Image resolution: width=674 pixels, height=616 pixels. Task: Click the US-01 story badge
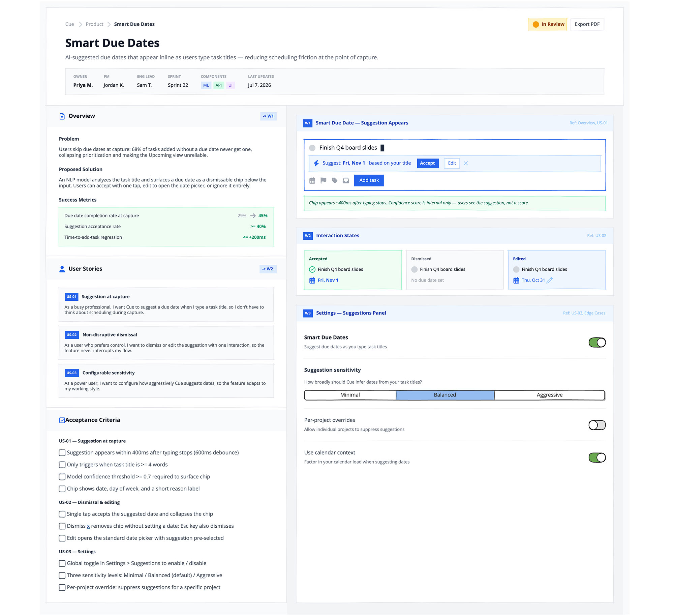pyautogui.click(x=71, y=297)
